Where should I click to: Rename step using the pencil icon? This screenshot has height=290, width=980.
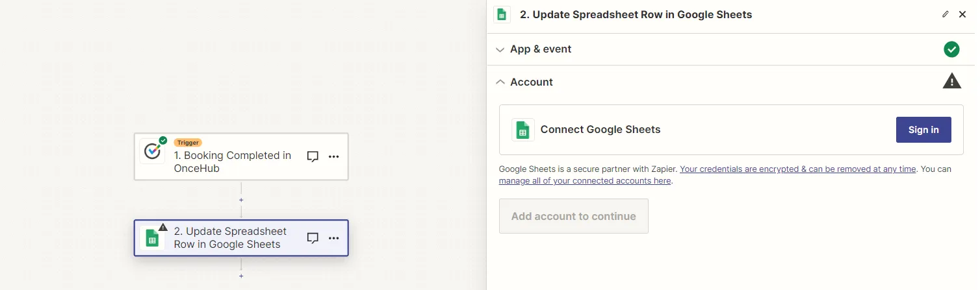(x=945, y=14)
